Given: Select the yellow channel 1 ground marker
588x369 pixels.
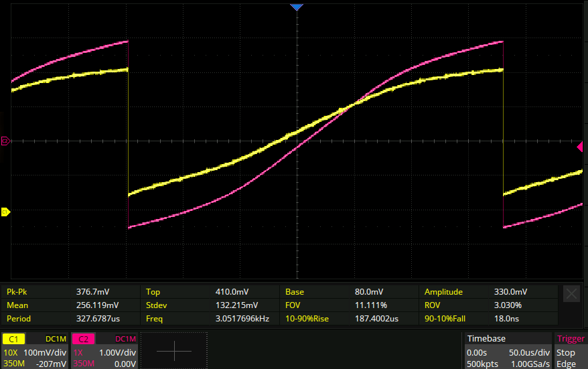Looking at the screenshot, I should click(x=5, y=212).
